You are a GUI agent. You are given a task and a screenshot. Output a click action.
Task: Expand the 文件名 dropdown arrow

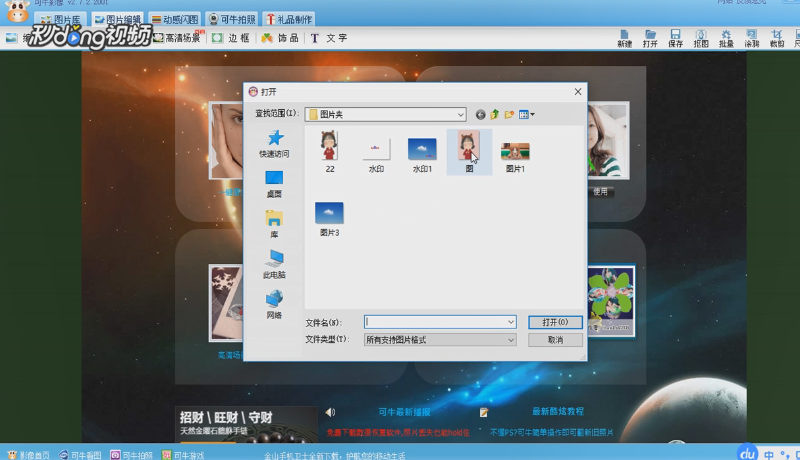coord(511,322)
